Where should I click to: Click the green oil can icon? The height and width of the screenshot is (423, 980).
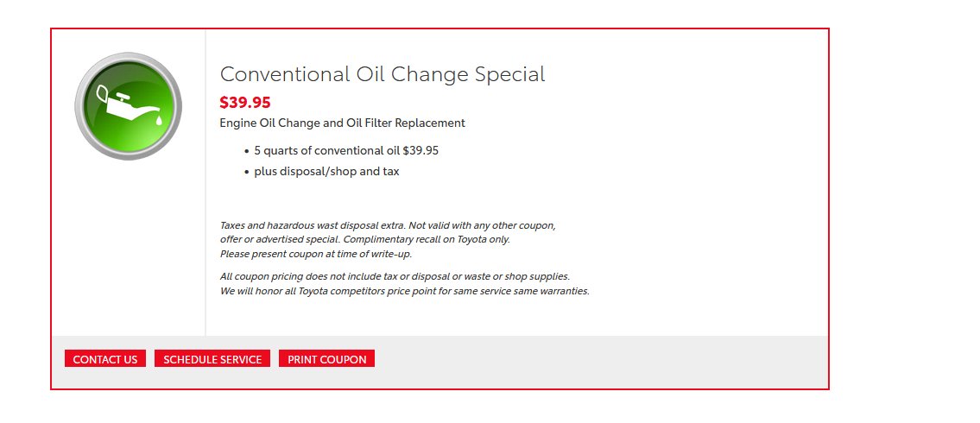pos(128,106)
